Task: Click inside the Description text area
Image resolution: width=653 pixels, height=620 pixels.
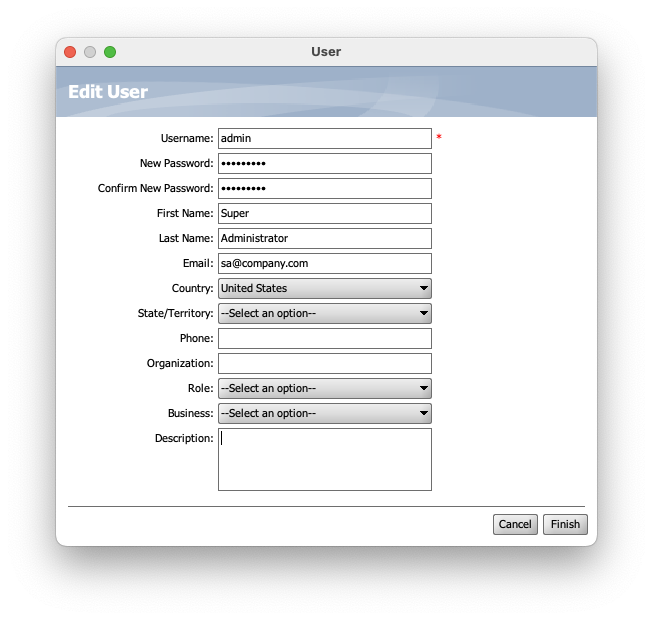Action: point(324,459)
